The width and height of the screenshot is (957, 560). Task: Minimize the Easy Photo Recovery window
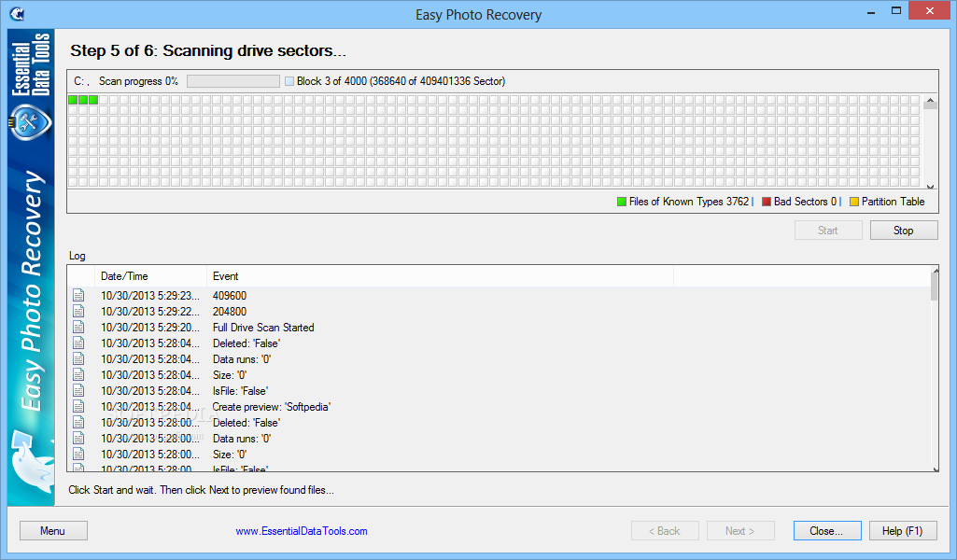click(871, 12)
